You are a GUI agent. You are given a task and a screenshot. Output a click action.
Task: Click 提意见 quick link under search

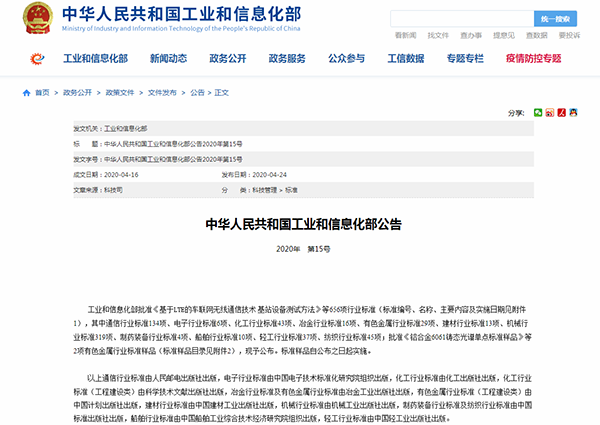click(504, 36)
